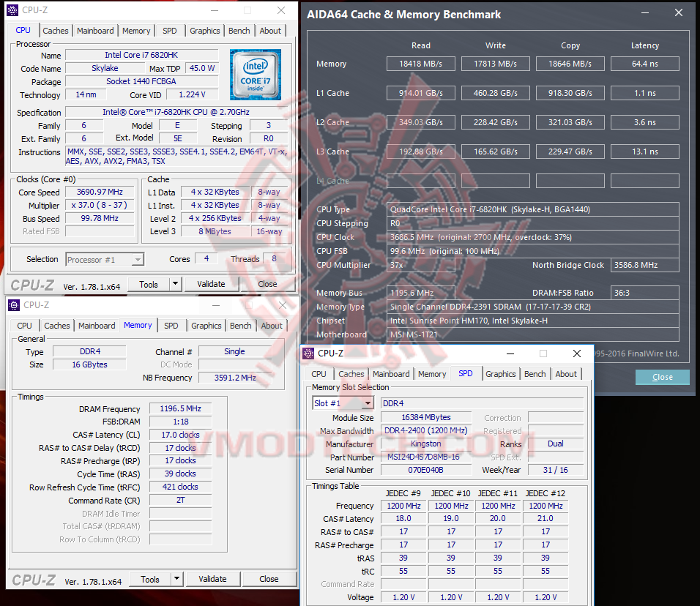Viewport: 700px width, 606px height.
Task: Go to CPU tab in the SPD window
Action: click(319, 374)
